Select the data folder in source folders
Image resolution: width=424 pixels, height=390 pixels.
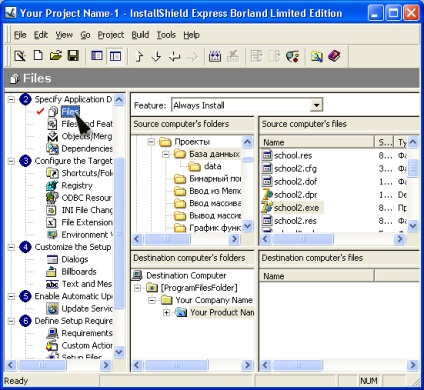(x=212, y=166)
